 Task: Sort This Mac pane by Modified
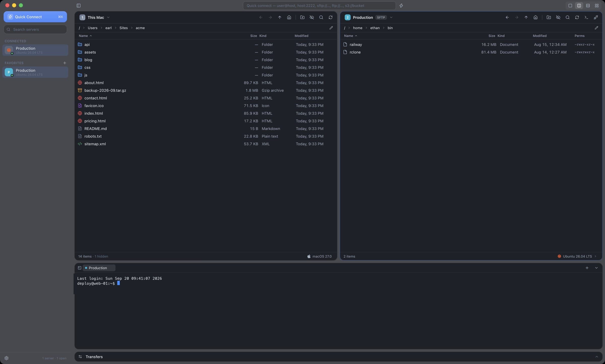click(301, 36)
